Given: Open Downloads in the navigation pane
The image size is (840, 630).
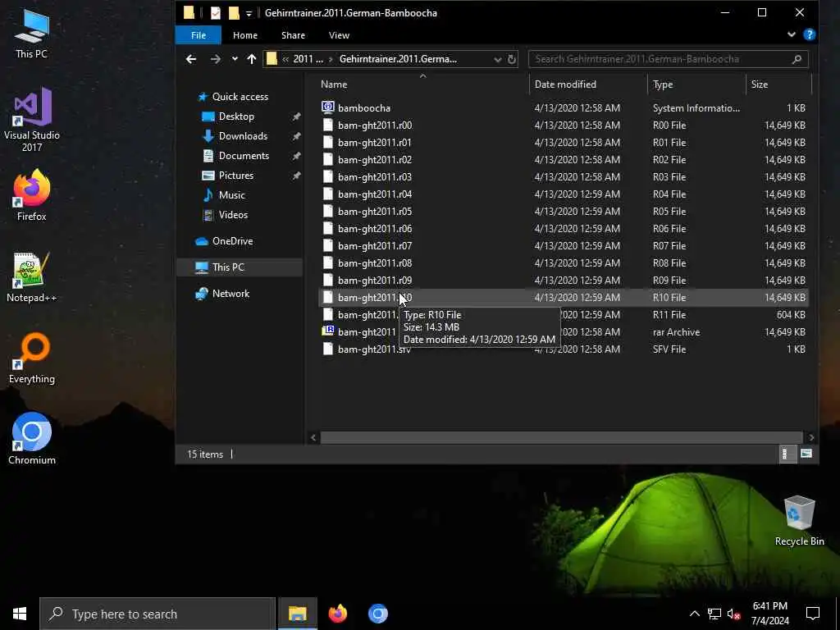Looking at the screenshot, I should click(243, 136).
